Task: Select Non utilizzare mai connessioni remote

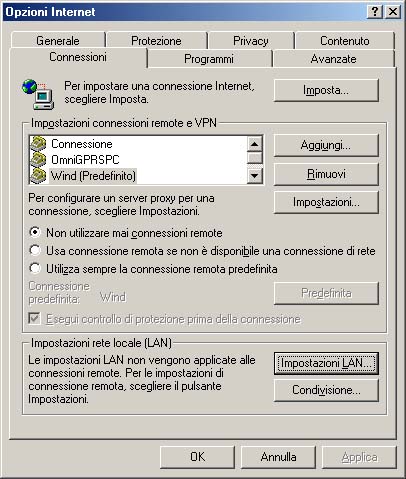Action: point(35,232)
